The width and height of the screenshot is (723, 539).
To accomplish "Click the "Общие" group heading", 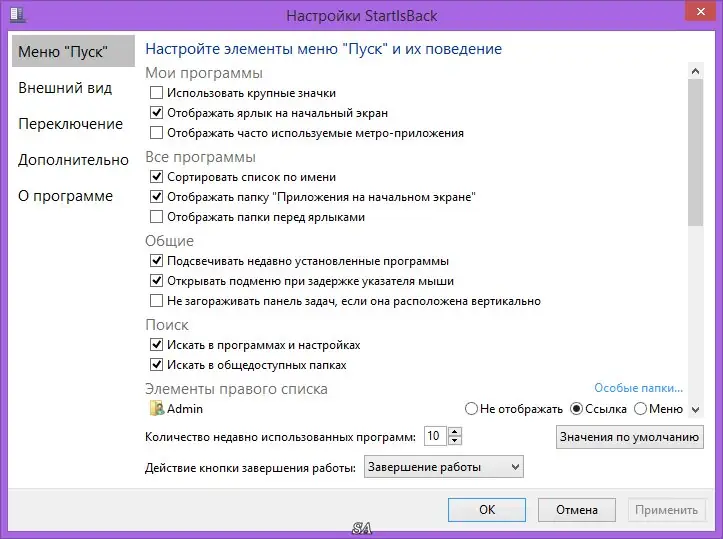I will click(x=169, y=241).
